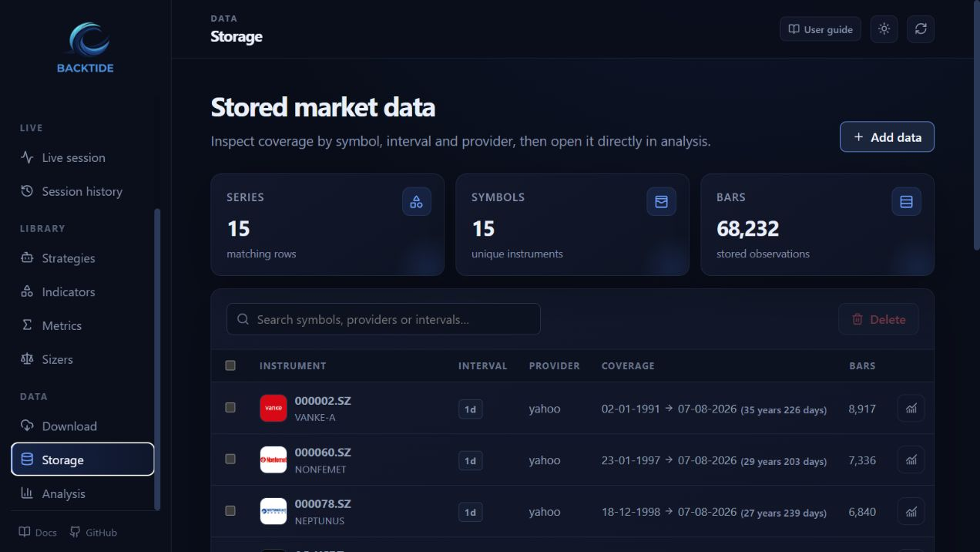The width and height of the screenshot is (980, 552).
Task: Click the Neptunus logo thumbnail
Action: click(274, 511)
